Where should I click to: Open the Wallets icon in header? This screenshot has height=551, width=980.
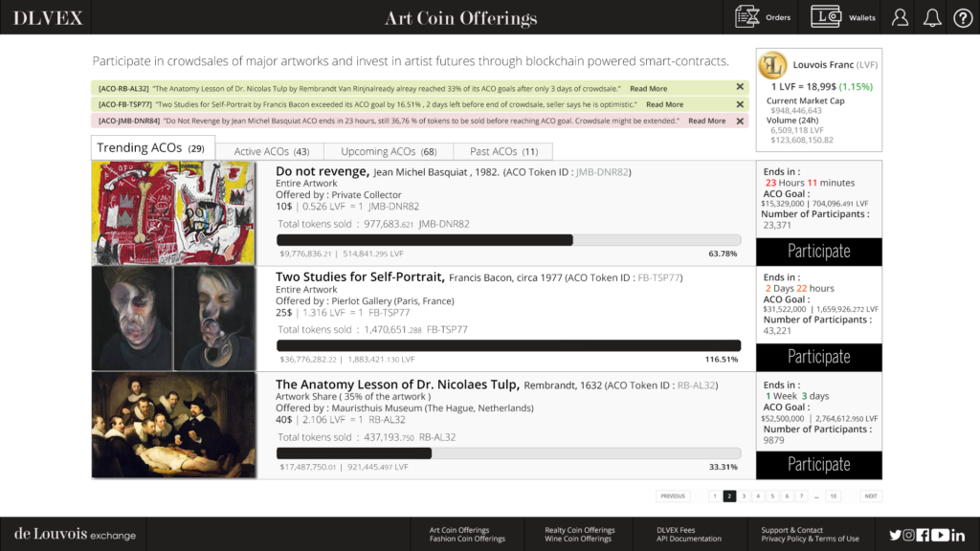click(x=826, y=16)
